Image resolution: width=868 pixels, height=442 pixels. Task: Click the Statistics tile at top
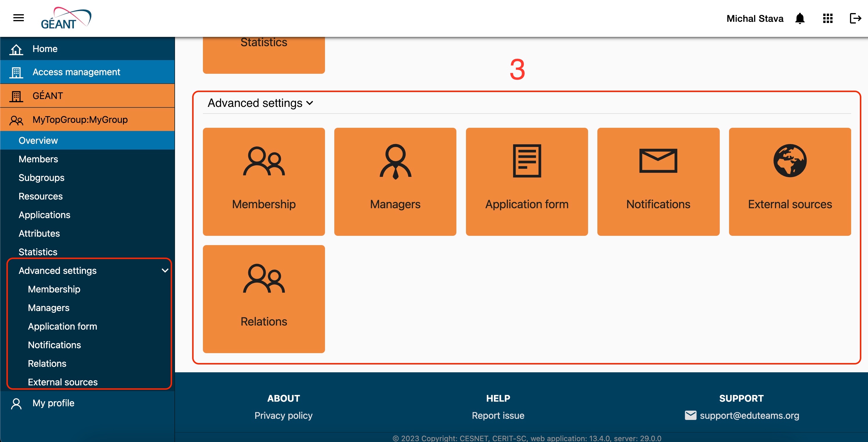[x=264, y=55]
